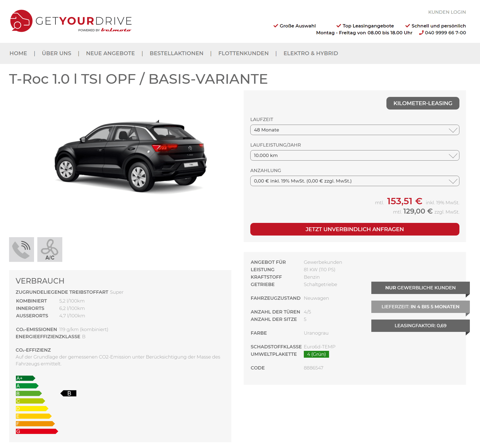Viewport: 480px width, 448px height.
Task: Go to HOME in navigation bar
Action: tap(18, 53)
